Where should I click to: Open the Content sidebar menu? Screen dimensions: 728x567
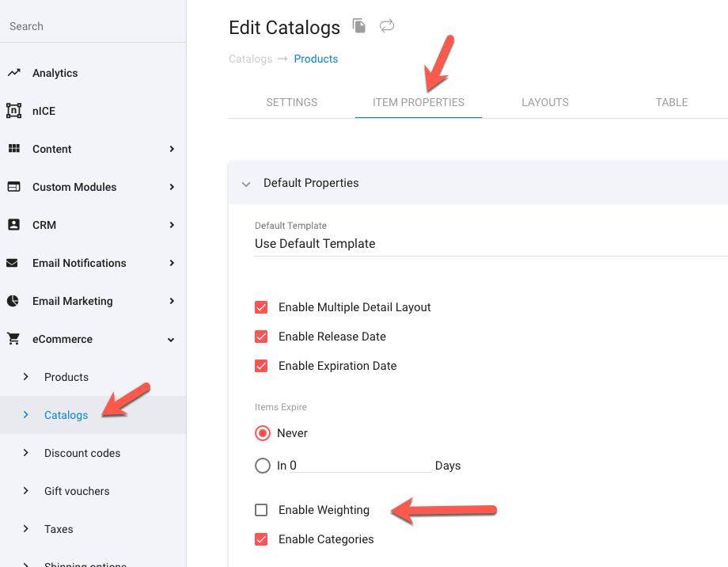coord(51,149)
